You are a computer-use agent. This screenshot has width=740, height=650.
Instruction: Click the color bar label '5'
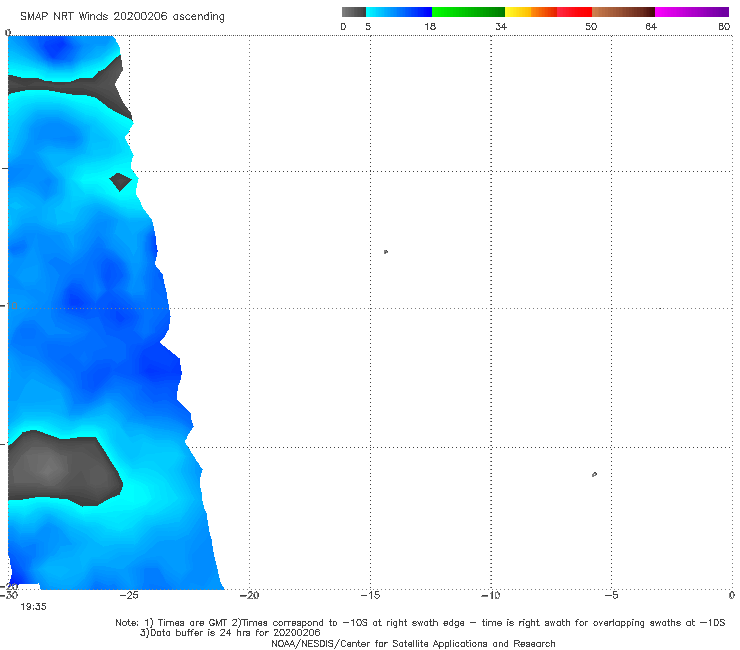click(368, 26)
